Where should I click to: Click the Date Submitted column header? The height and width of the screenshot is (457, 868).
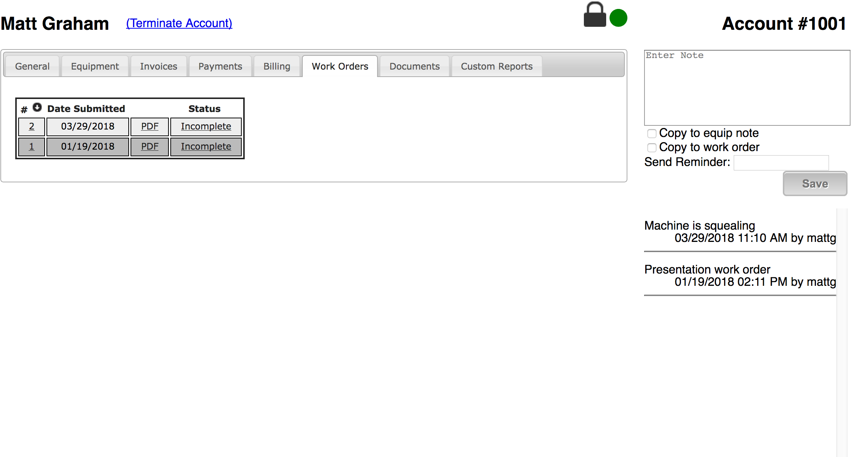pos(86,109)
